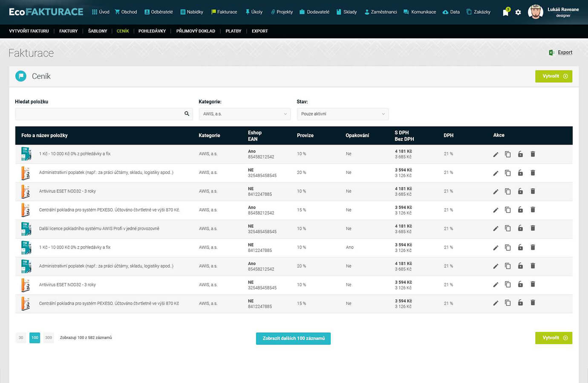Expand the Stav dropdown Pouze aktivní

[343, 114]
